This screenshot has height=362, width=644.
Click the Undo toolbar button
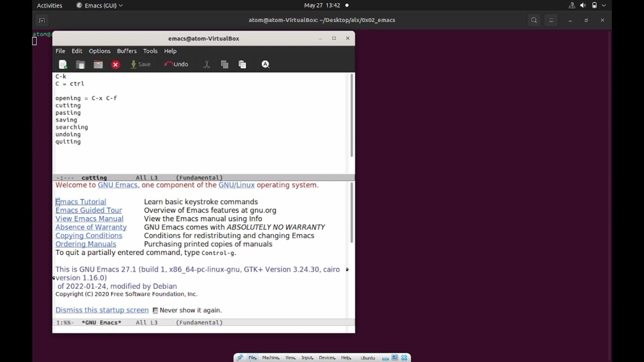pos(176,64)
